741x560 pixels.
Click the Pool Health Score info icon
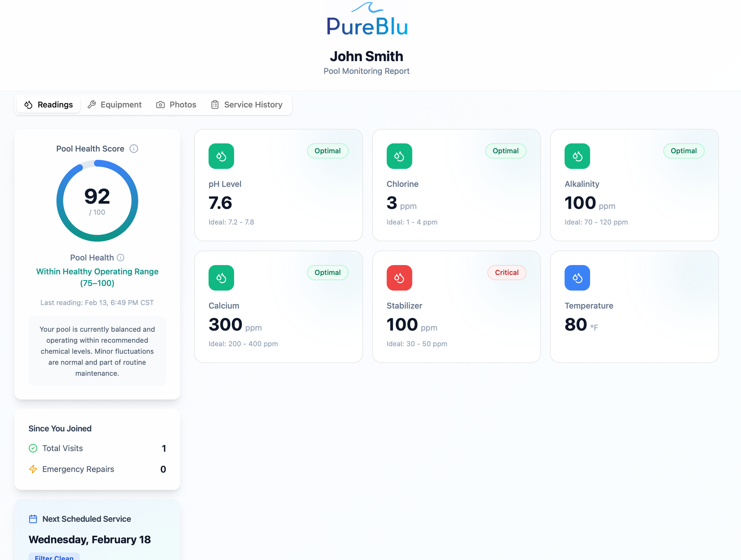pos(134,149)
